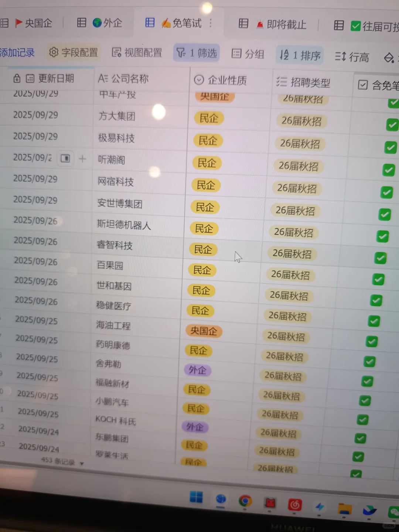This screenshot has height=532, width=399.
Task: Click the plus icon in the 听潮阁 row
Action: click(x=82, y=159)
